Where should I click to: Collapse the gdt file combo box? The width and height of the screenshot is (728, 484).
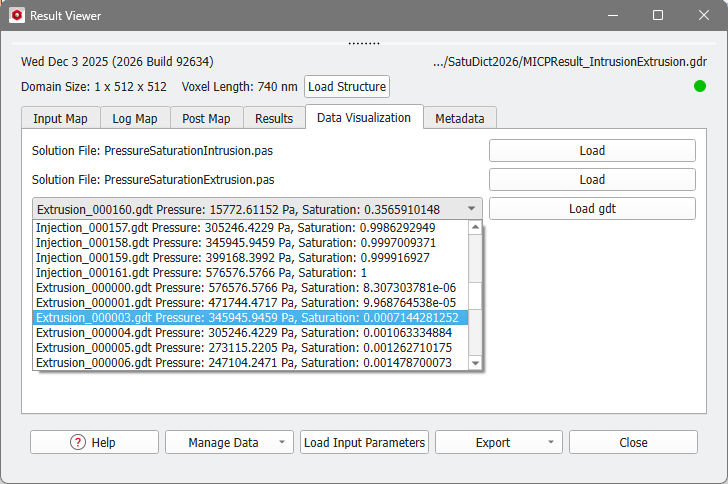(471, 209)
